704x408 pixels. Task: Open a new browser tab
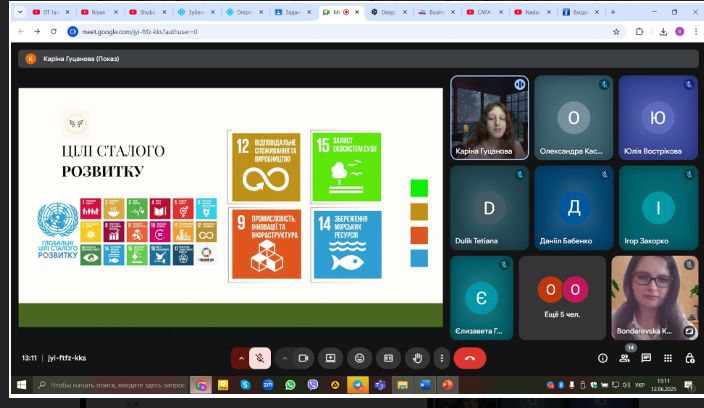613,12
